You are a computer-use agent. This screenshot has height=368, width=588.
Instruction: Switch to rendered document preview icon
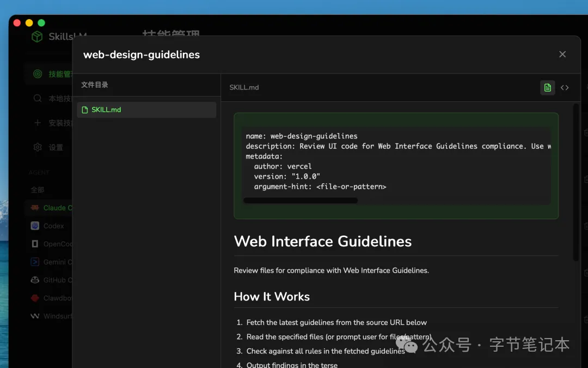click(548, 87)
